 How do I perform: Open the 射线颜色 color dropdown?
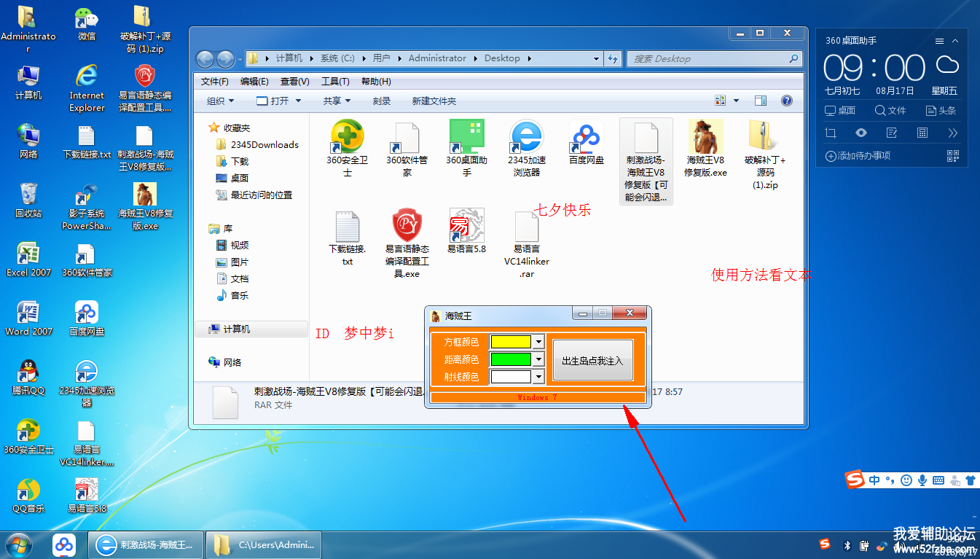[x=538, y=377]
